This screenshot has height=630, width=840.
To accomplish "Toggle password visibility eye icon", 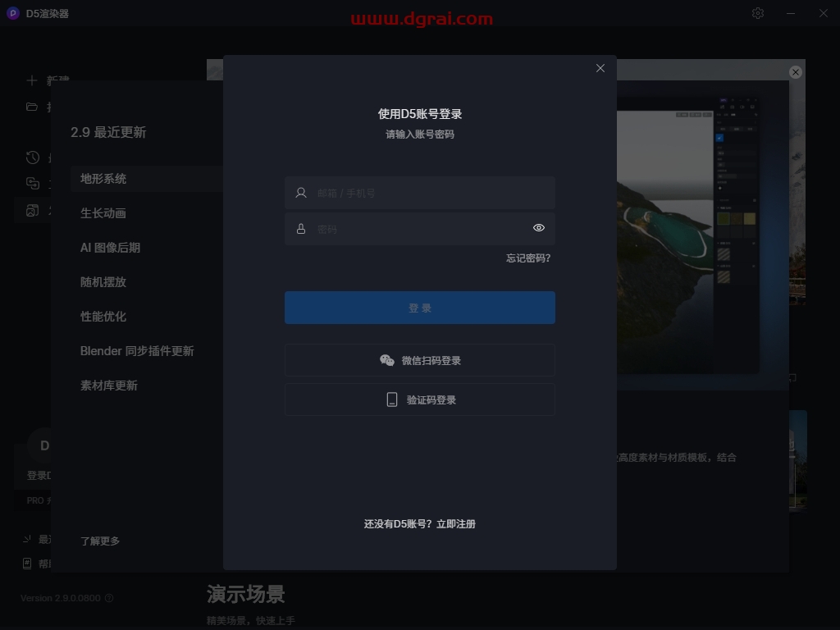I will tap(538, 228).
